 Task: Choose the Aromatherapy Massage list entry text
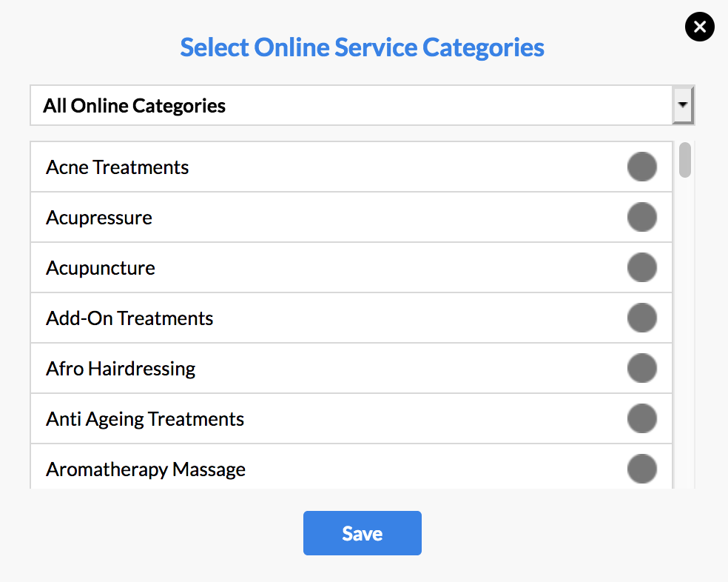pyautogui.click(x=146, y=469)
